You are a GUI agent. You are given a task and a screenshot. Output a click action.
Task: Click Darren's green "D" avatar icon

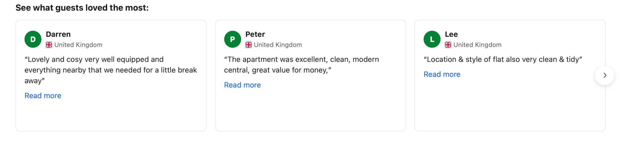click(x=33, y=39)
